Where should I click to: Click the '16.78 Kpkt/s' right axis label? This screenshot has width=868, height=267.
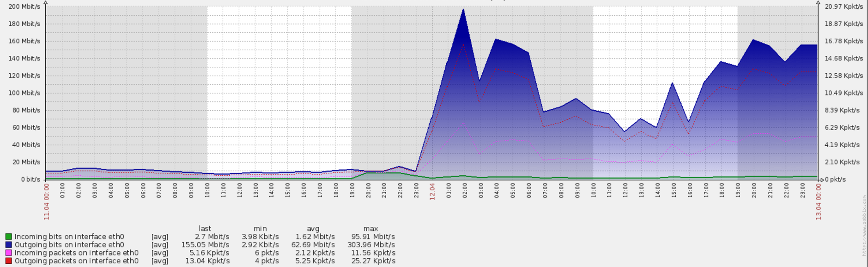click(x=844, y=41)
